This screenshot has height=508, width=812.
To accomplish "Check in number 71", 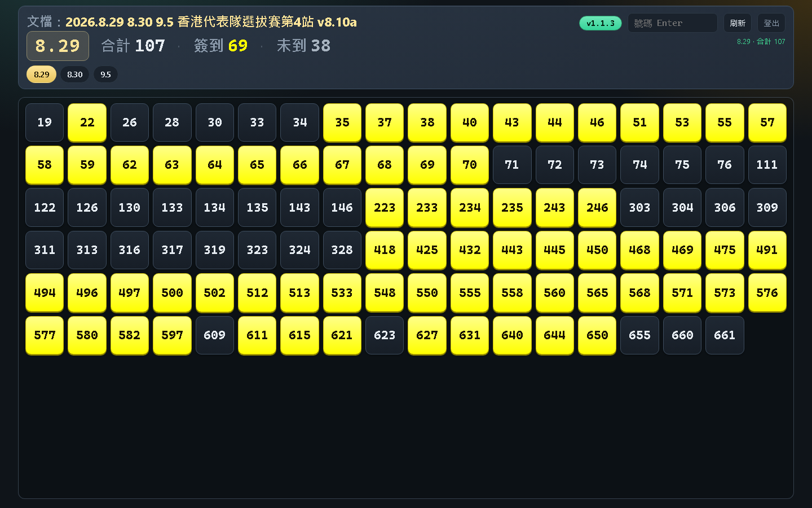I will [x=512, y=165].
